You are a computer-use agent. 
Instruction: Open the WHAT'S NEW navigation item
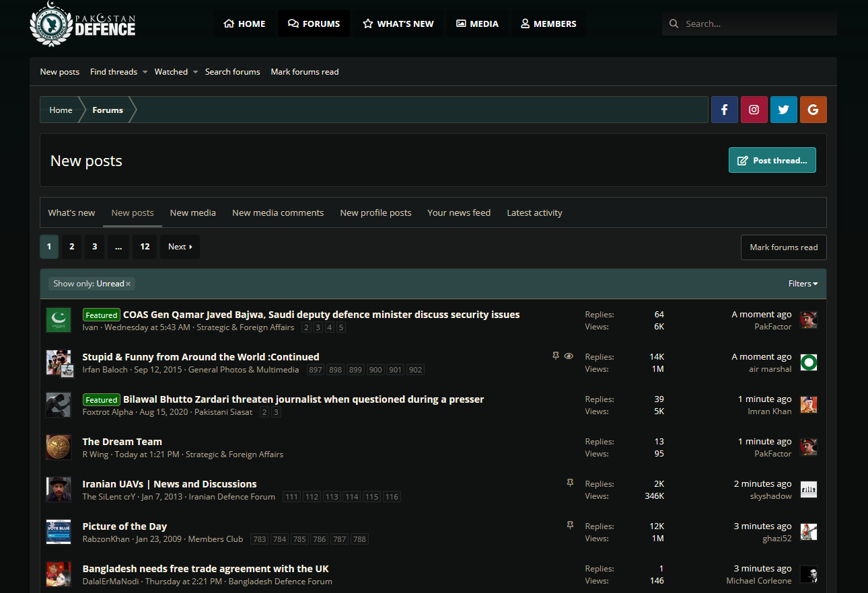(x=398, y=24)
